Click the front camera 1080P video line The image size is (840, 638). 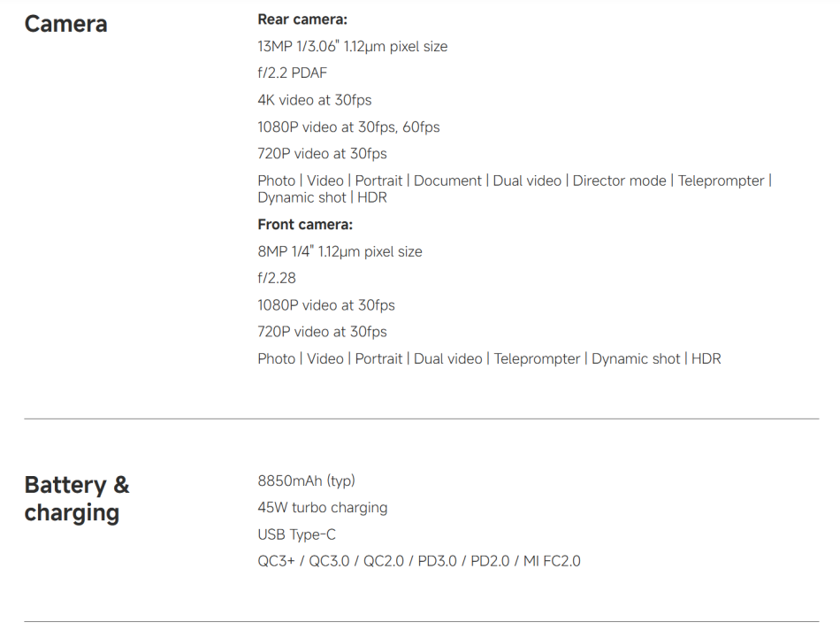click(x=325, y=305)
